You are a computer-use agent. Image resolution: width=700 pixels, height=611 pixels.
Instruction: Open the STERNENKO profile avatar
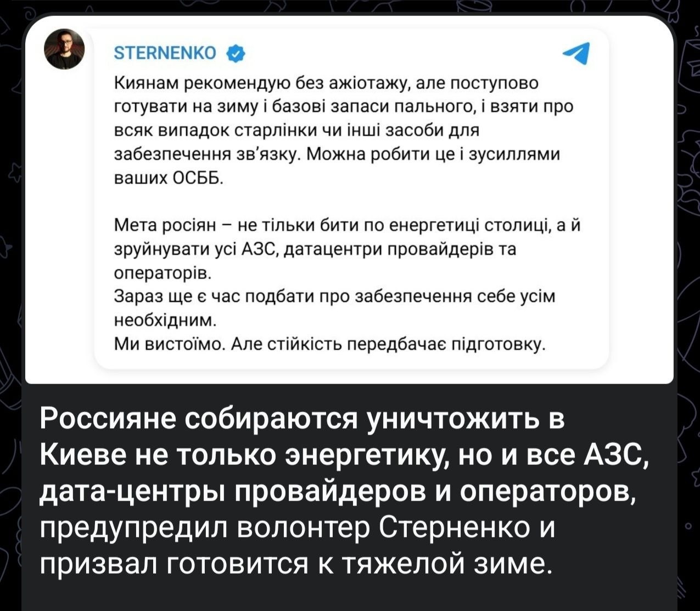[x=65, y=49]
